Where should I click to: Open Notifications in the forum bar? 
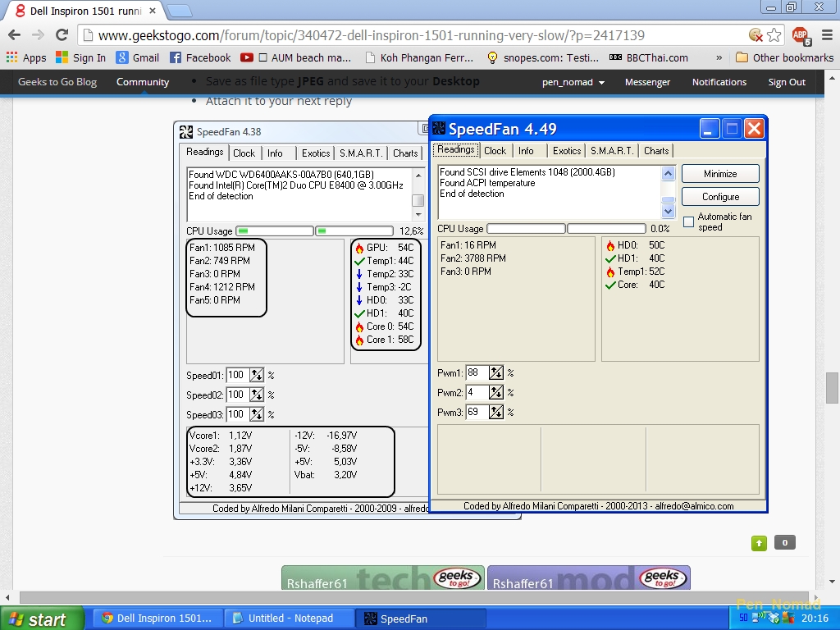[x=719, y=82]
